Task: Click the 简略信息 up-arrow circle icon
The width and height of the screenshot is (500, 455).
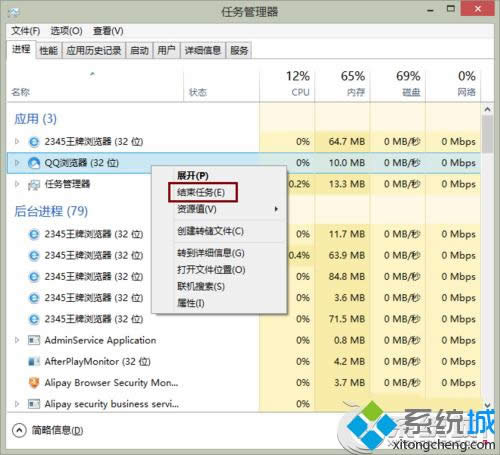Action: [19, 430]
